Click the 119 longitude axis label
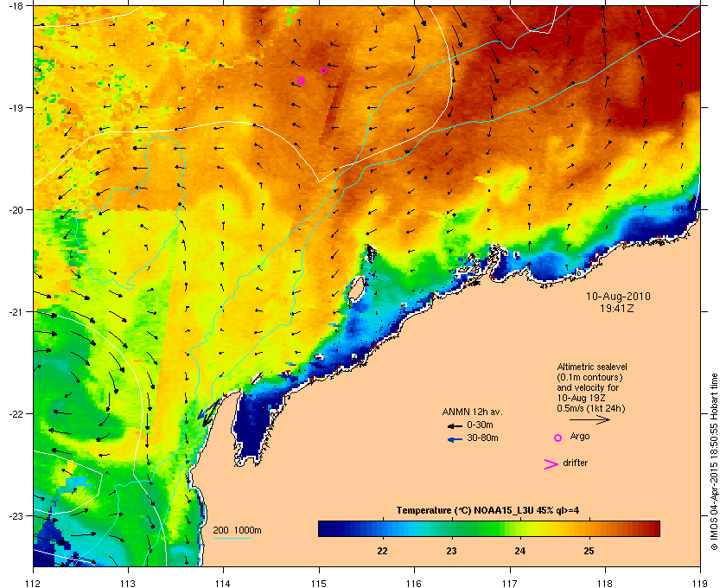The image size is (726, 588). [x=701, y=583]
